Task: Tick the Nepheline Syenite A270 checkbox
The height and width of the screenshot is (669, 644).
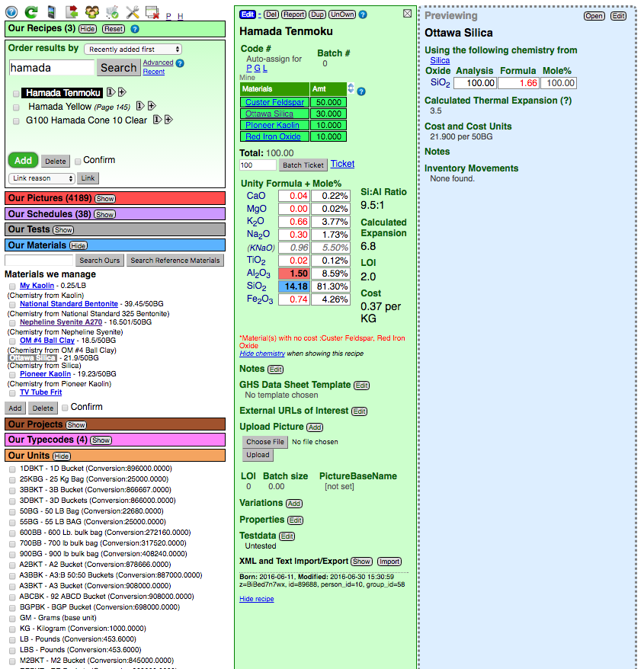Action: click(x=12, y=323)
